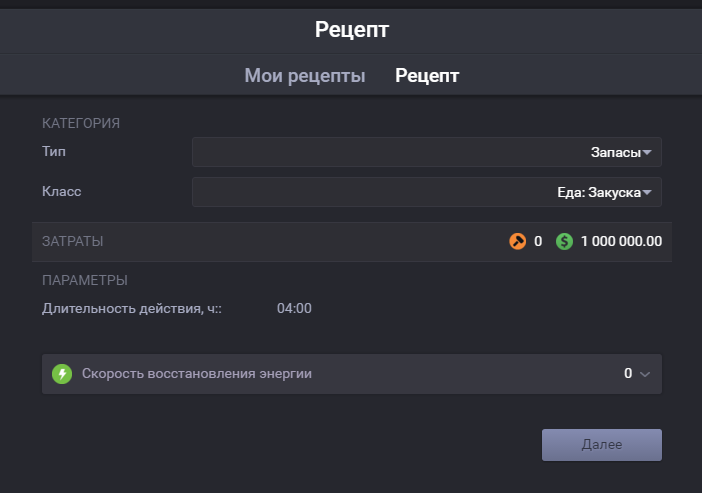Click the Тип field label

54,151
